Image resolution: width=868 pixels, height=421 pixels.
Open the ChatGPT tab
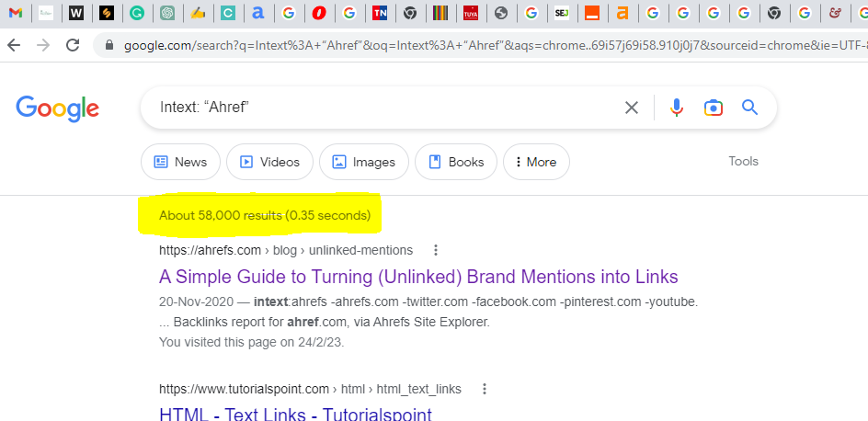click(167, 13)
